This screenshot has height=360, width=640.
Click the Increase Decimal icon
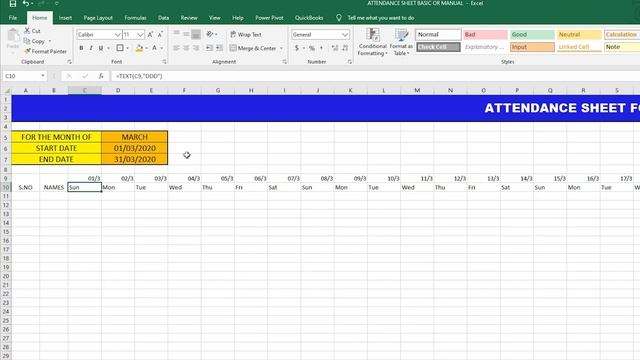coord(335,48)
